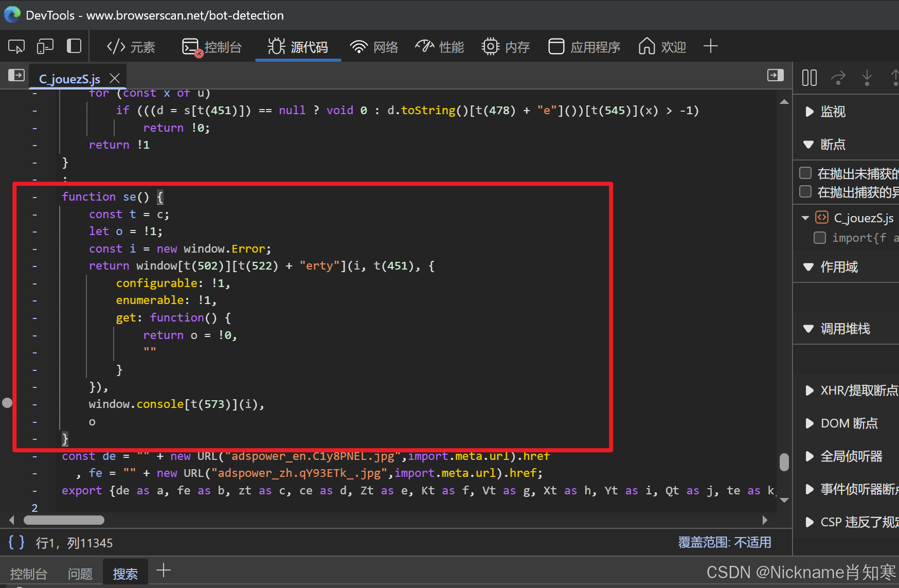899x588 pixels.
Task: Collapse the 断点 (Breakpoints) section
Action: (808, 145)
